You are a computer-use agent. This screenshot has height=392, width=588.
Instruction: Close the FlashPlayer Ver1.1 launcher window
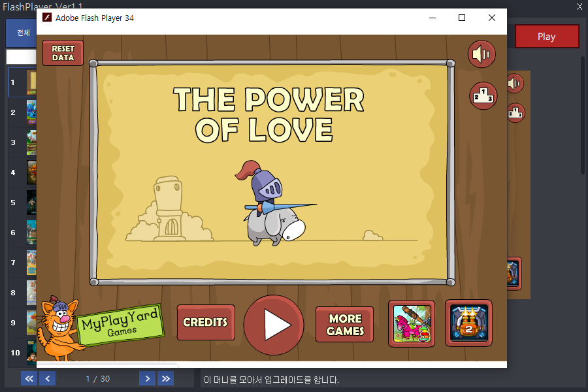point(580,7)
